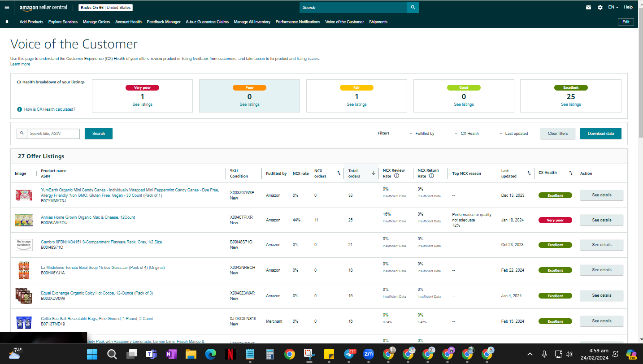Click the Search button beside the title/ASIN field
This screenshot has height=364, width=643.
(x=99, y=134)
